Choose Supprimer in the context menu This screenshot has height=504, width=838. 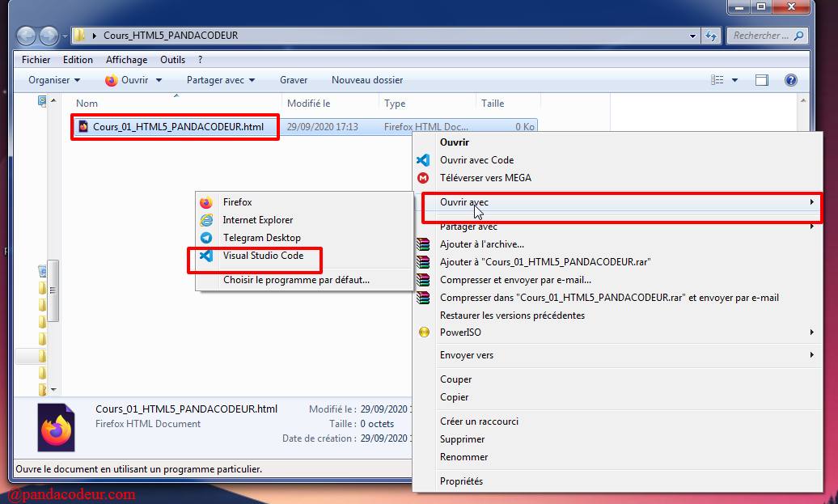point(463,439)
